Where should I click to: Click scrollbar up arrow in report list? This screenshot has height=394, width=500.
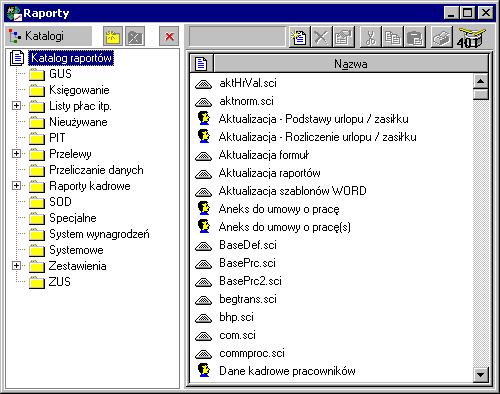(481, 81)
